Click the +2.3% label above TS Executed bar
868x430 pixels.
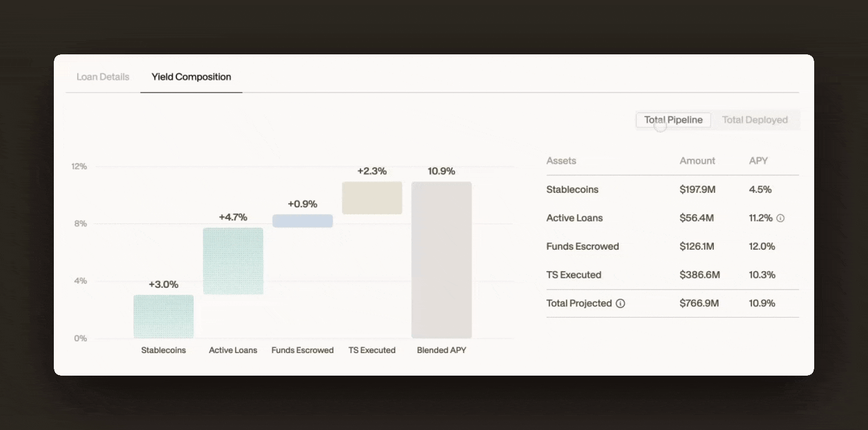372,171
